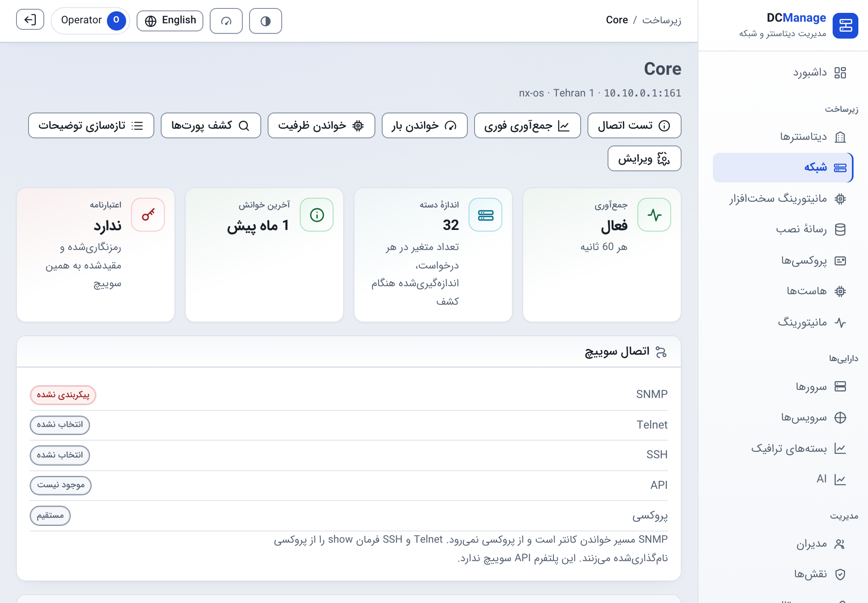This screenshot has width=868, height=603.
Task: Click the انتخاب نشده badge in the SSH row
Action: click(x=60, y=455)
